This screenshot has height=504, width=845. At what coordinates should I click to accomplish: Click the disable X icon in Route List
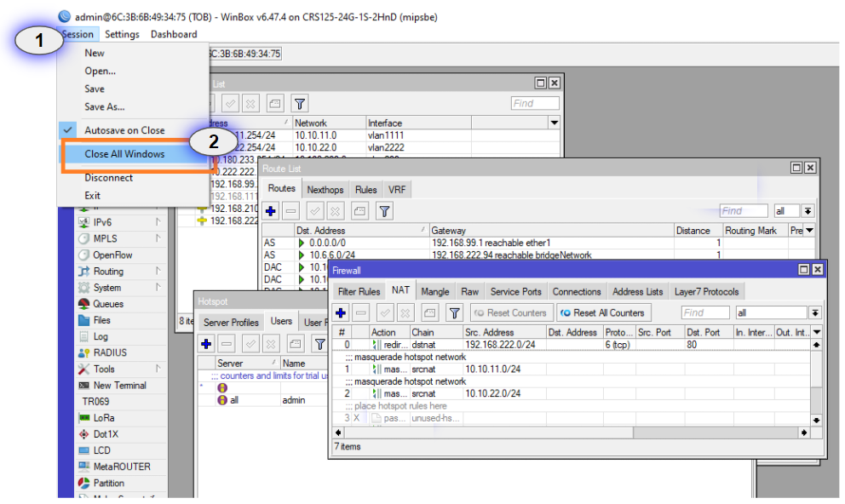(336, 211)
